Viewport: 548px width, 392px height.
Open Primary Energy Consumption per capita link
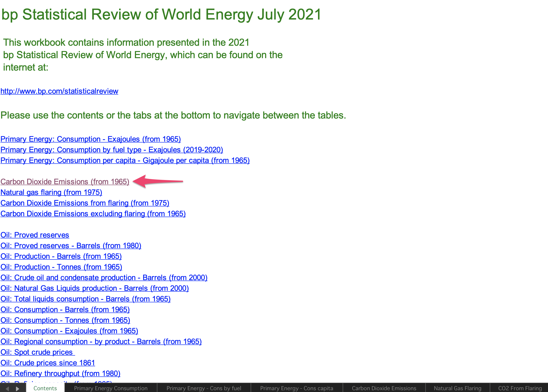click(x=125, y=160)
